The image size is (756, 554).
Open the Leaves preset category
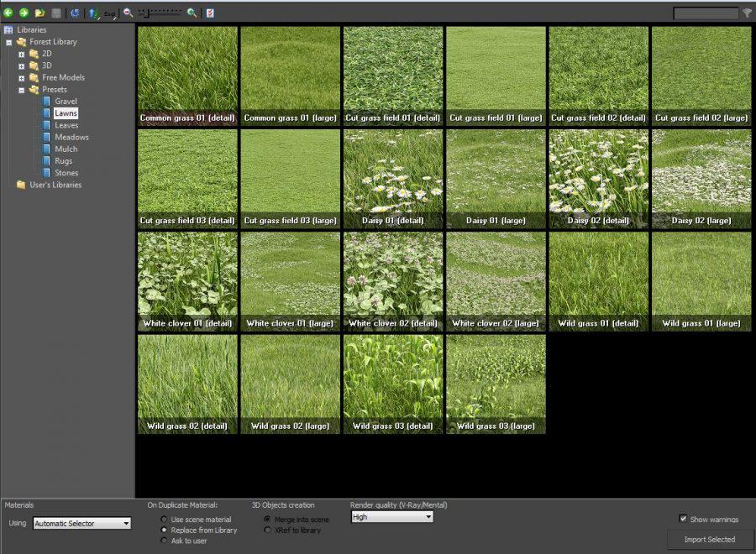coord(66,125)
